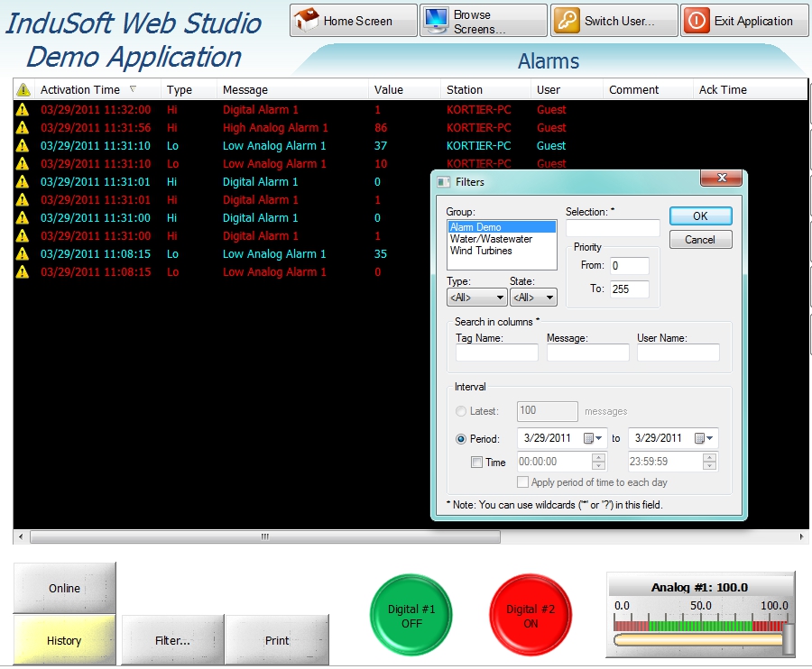The image size is (812, 669).
Task: Click the High Analog Alarm 1 message
Action: point(275,128)
